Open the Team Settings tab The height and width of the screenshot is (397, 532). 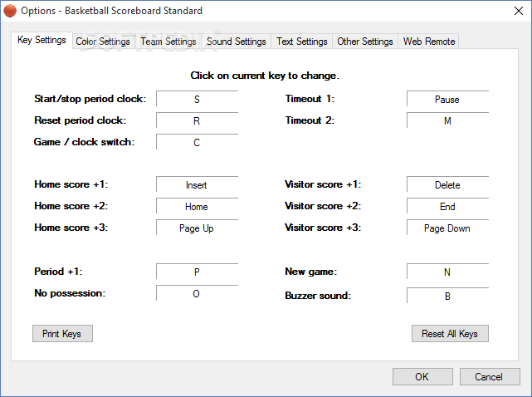(x=168, y=42)
